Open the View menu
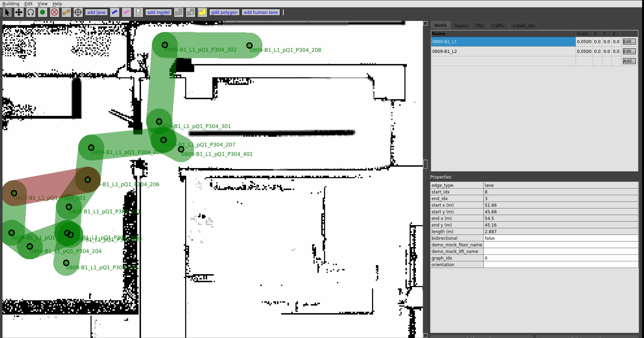644x338 pixels. click(42, 4)
